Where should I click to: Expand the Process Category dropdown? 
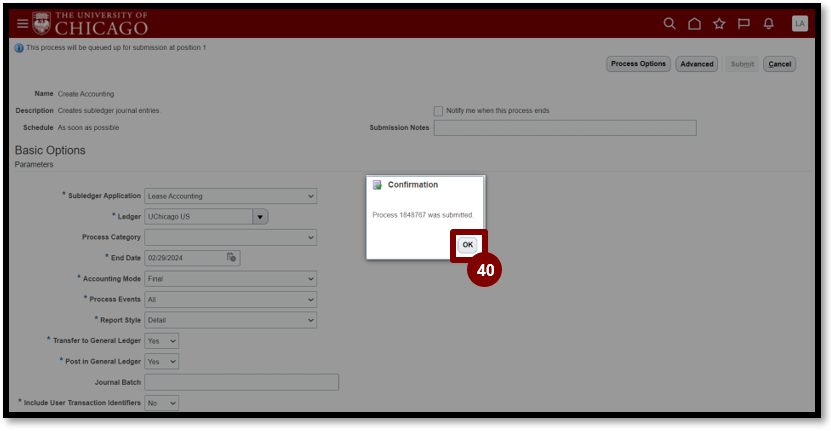pos(231,237)
